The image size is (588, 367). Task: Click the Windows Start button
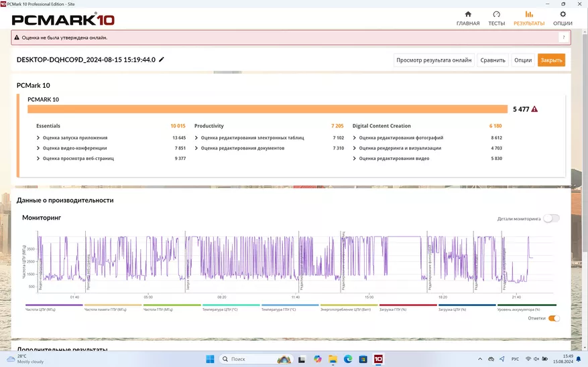click(210, 359)
